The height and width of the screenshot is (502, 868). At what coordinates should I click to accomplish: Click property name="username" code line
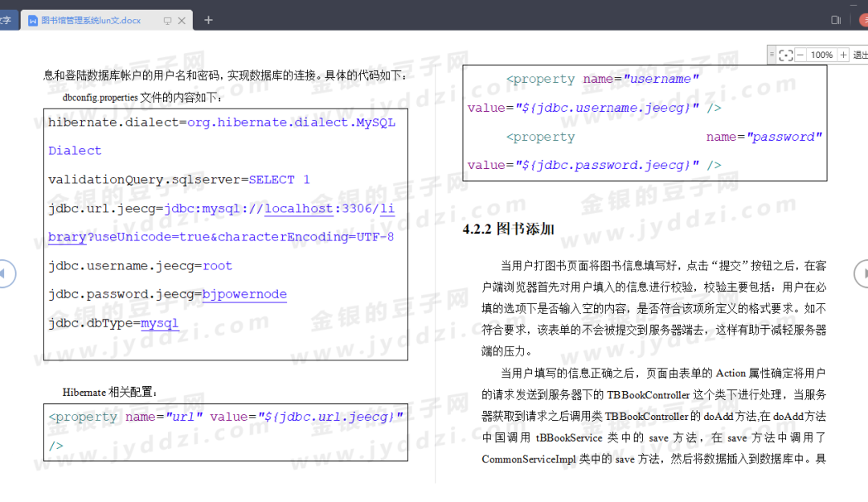pyautogui.click(x=602, y=79)
